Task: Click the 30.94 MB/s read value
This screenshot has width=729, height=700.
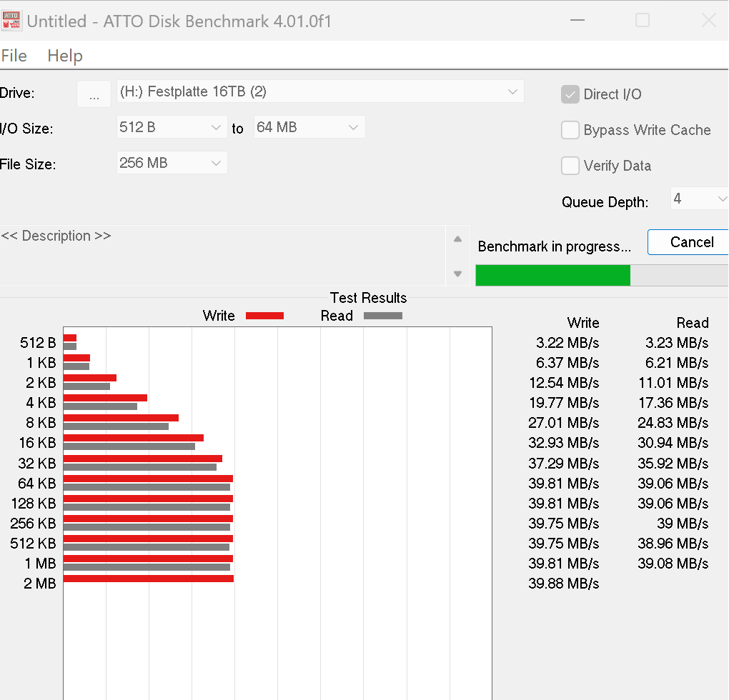Action: [x=673, y=443]
